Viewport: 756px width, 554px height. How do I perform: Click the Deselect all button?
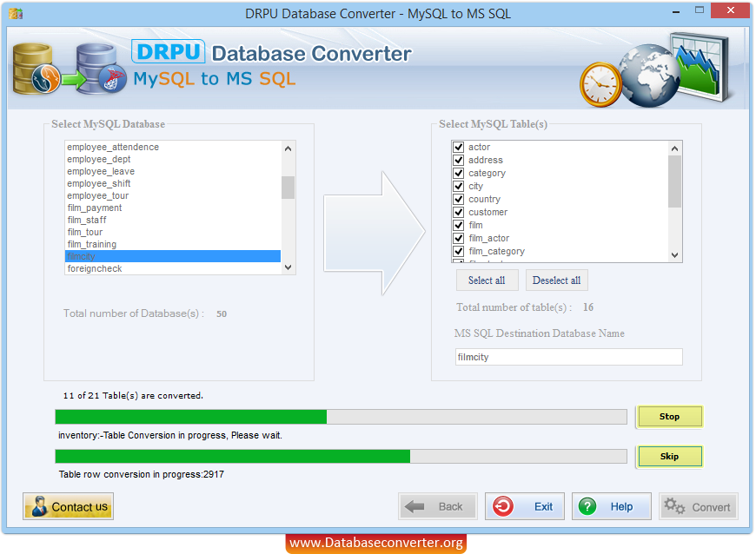pyautogui.click(x=556, y=280)
